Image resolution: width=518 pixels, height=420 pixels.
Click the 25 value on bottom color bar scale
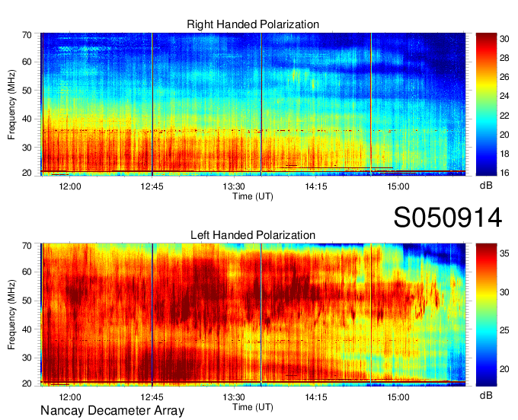pyautogui.click(x=504, y=330)
